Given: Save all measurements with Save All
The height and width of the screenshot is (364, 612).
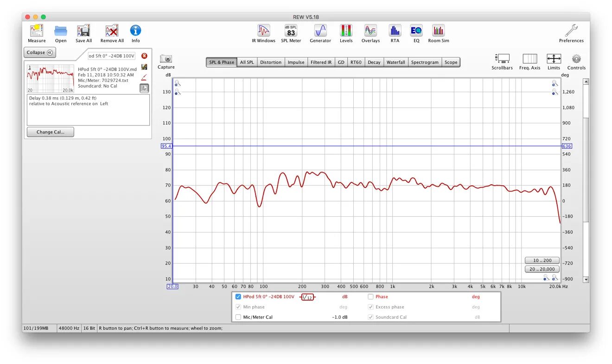Looking at the screenshot, I should 83,34.
